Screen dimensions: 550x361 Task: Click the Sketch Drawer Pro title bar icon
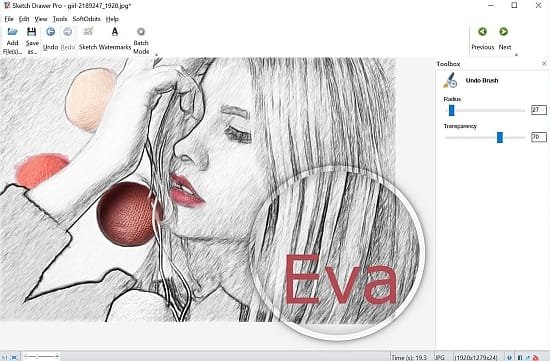(x=7, y=5)
